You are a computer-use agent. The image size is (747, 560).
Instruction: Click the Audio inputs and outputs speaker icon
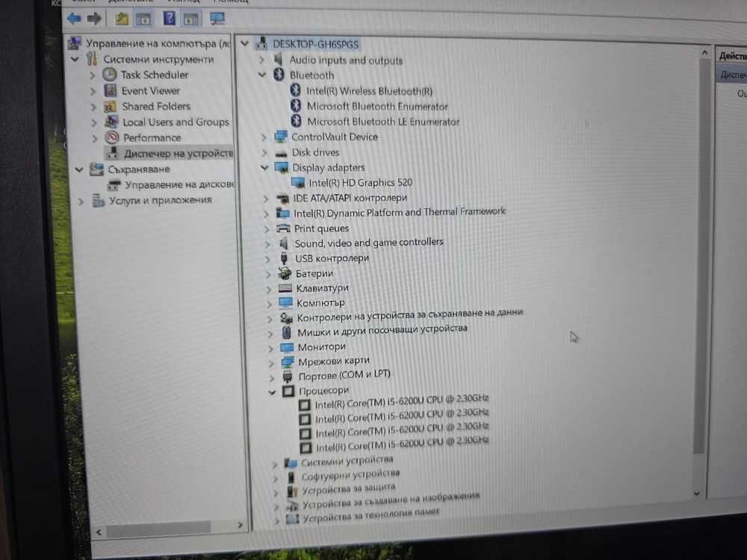pyautogui.click(x=278, y=60)
